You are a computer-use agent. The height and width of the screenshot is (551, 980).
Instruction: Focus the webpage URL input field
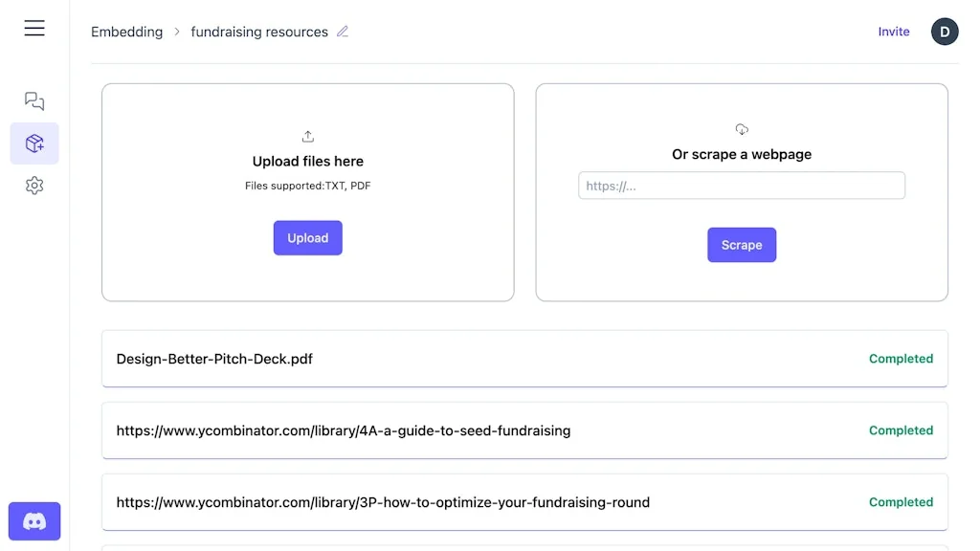click(x=741, y=186)
